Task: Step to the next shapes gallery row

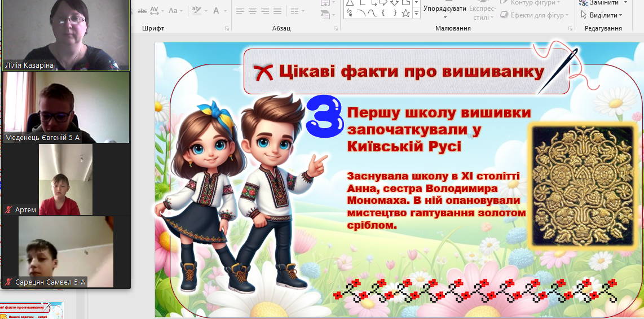Action: pos(417,3)
